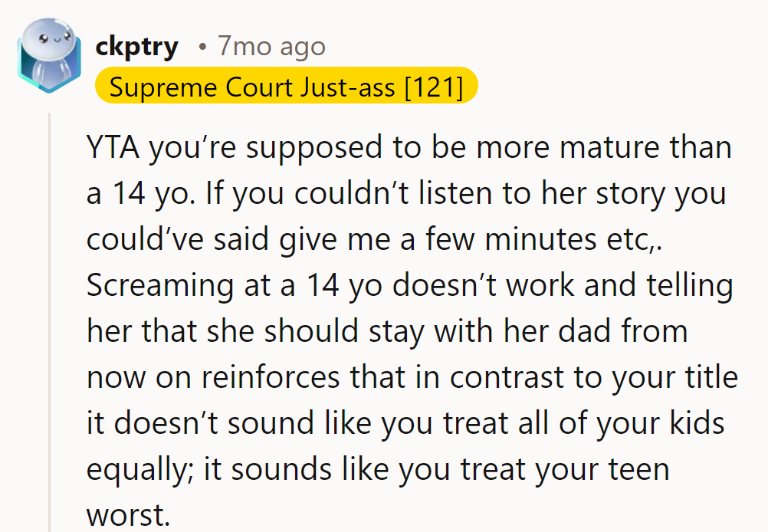Click the ckptry user avatar icon
Screen dimensions: 768x532
coord(49,56)
